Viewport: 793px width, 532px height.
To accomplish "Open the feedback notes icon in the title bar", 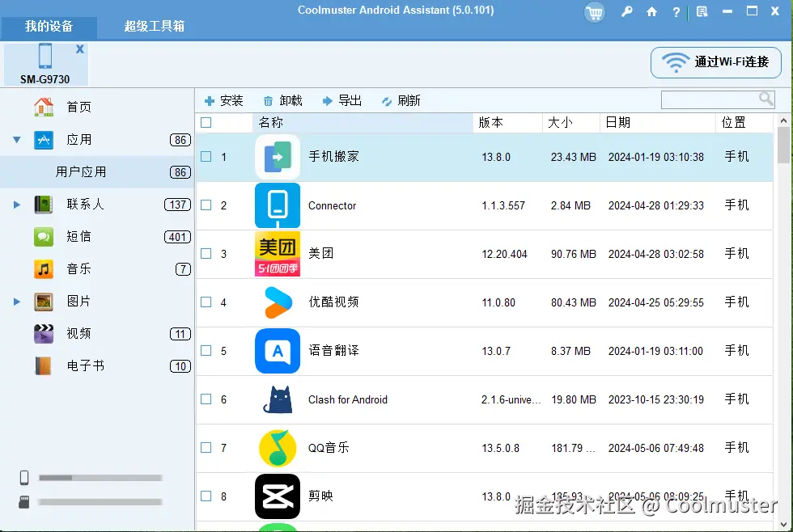I will [x=702, y=11].
